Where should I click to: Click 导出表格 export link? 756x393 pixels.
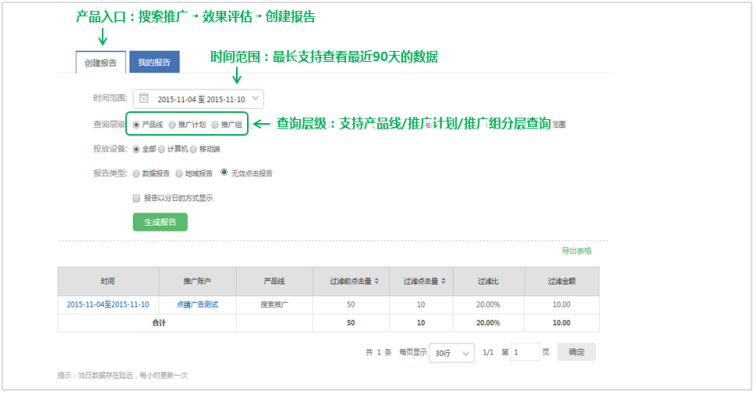pyautogui.click(x=576, y=251)
